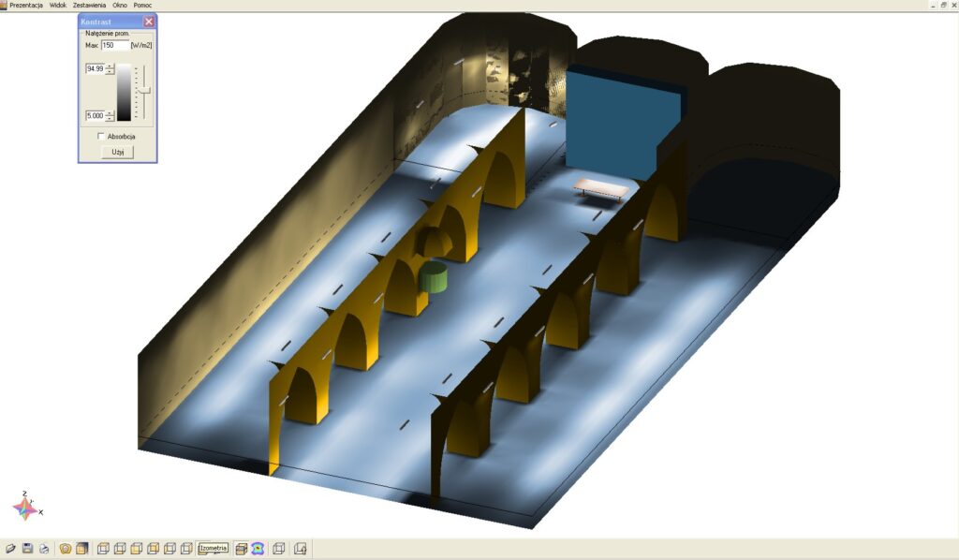Select the first cube view icon
The width and height of the screenshot is (959, 560).
[104, 549]
